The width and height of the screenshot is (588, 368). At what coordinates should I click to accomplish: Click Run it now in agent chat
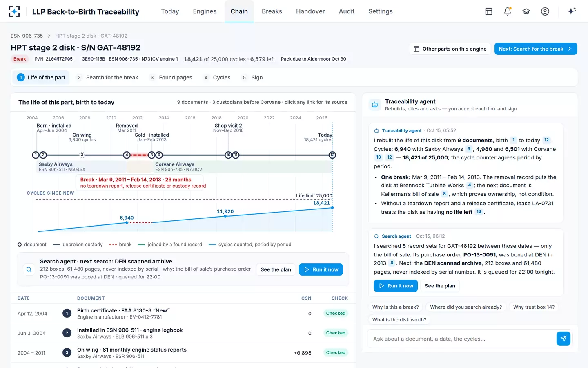pyautogui.click(x=396, y=286)
